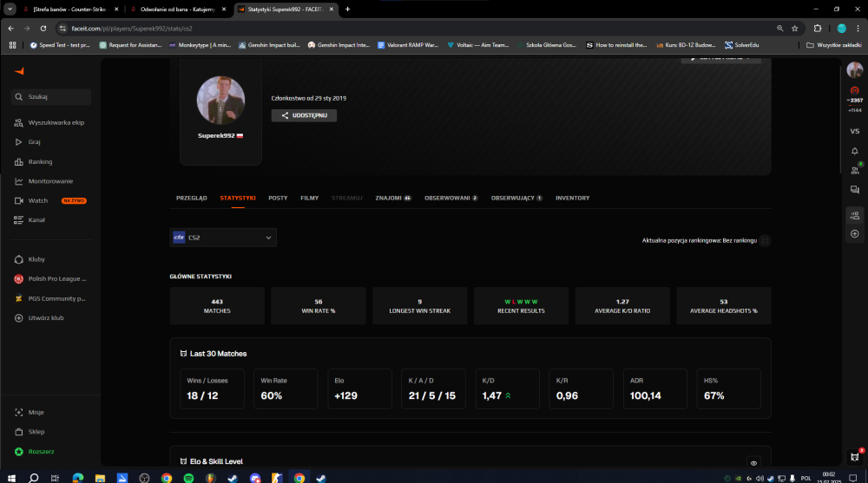Expand browser tab search chevron
The height and width of the screenshot is (483, 868).
coord(10,9)
